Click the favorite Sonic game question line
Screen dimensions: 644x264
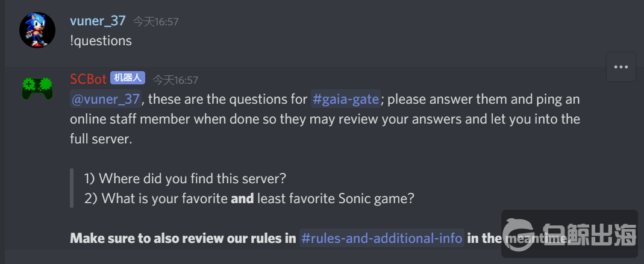(249, 198)
